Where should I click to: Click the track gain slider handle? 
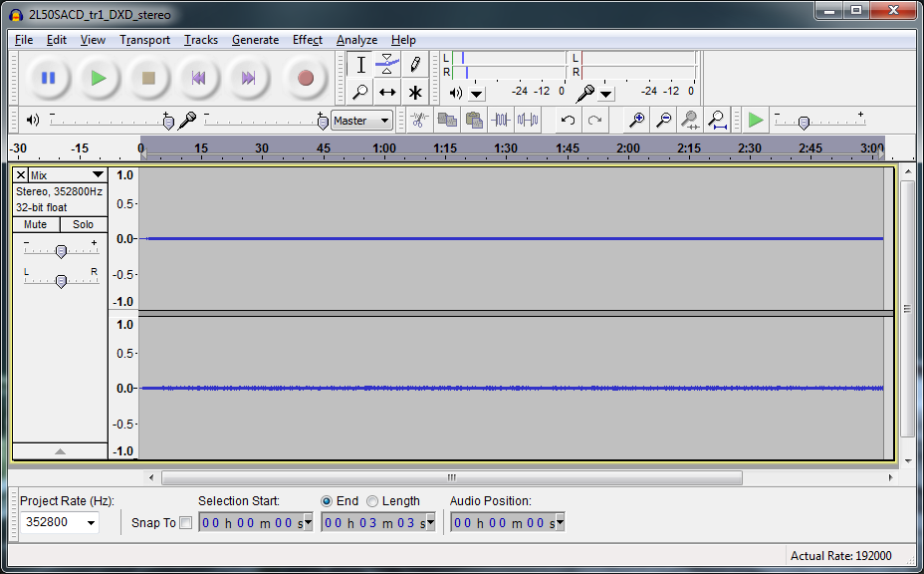tap(61, 252)
